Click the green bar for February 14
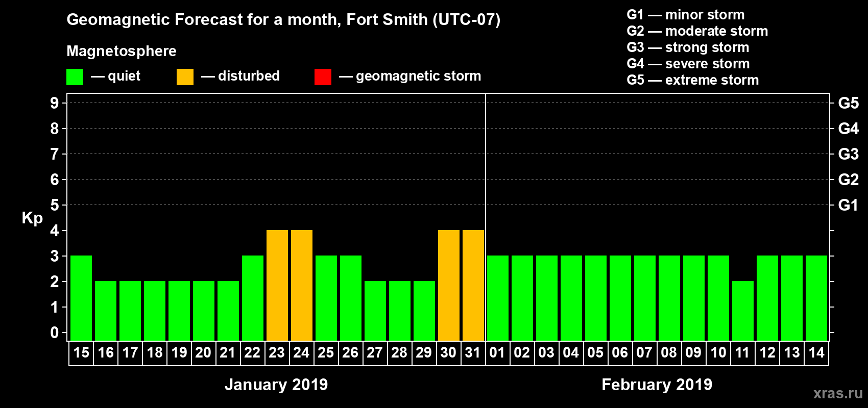This screenshot has width=868, height=408. point(816,298)
